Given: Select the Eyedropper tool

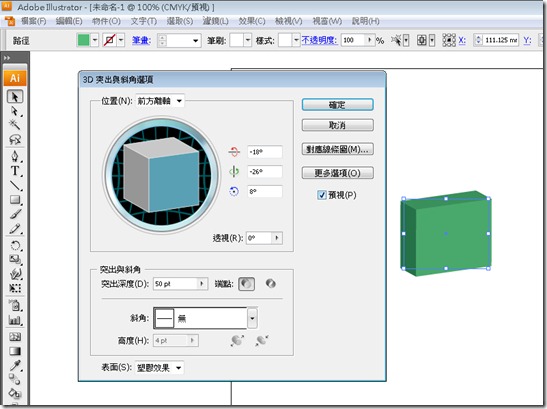Looking at the screenshot, I should 15,365.
